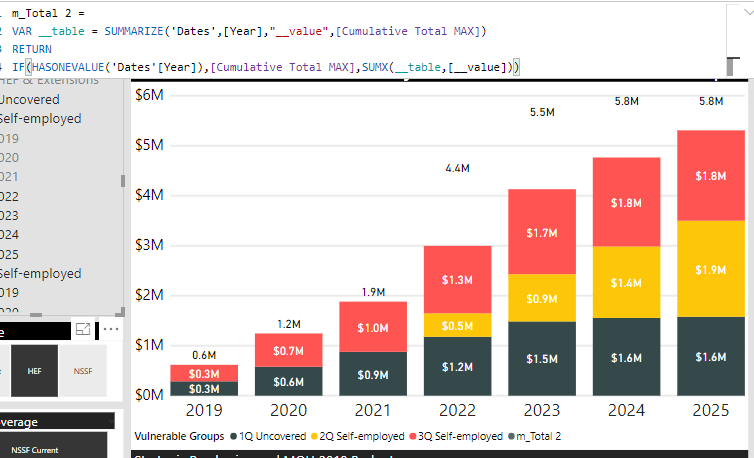Click the 5.5M total label above 2023

coord(542,112)
